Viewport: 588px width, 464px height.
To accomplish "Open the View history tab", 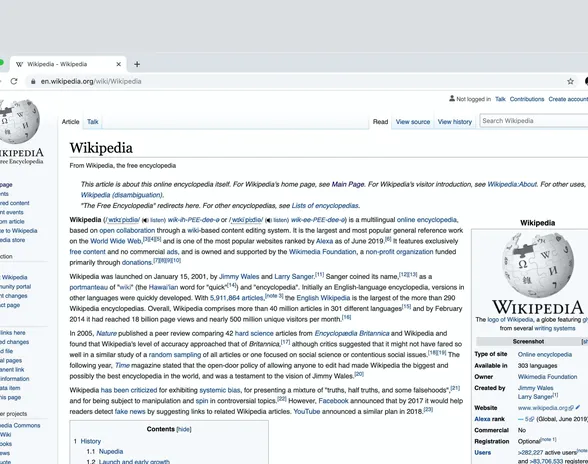I will [454, 122].
